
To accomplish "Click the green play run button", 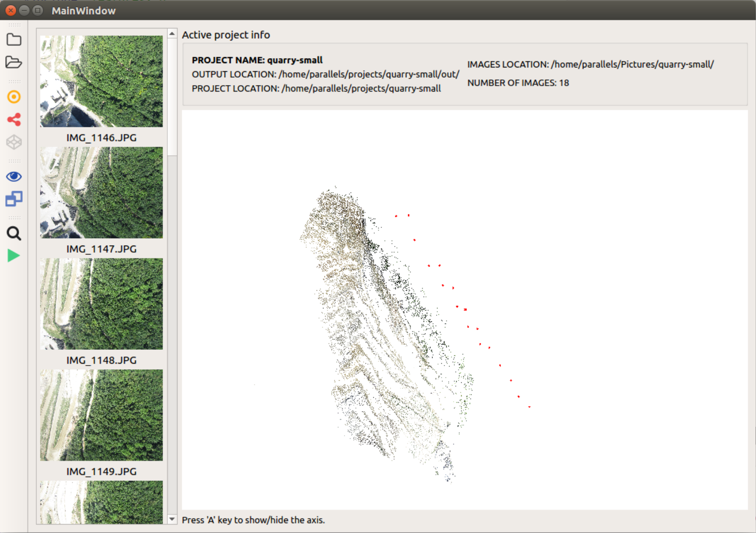I will (x=13, y=256).
